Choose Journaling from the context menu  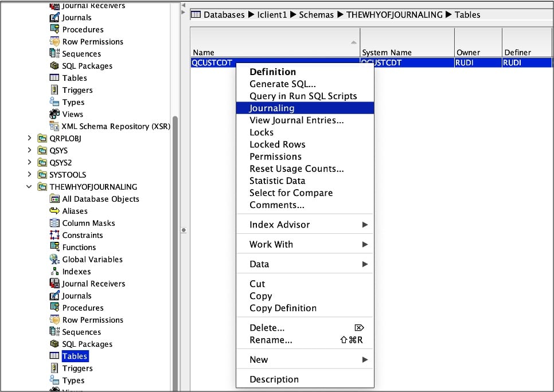[272, 108]
